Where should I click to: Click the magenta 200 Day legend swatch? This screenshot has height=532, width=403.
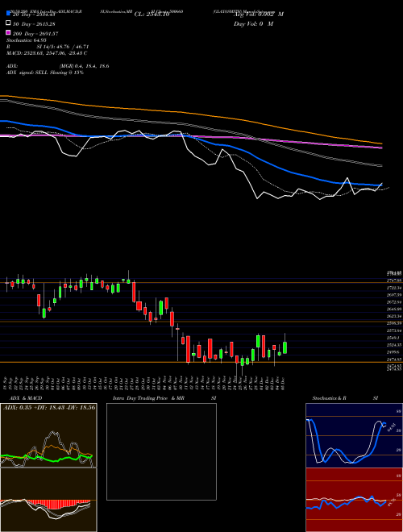9,32
